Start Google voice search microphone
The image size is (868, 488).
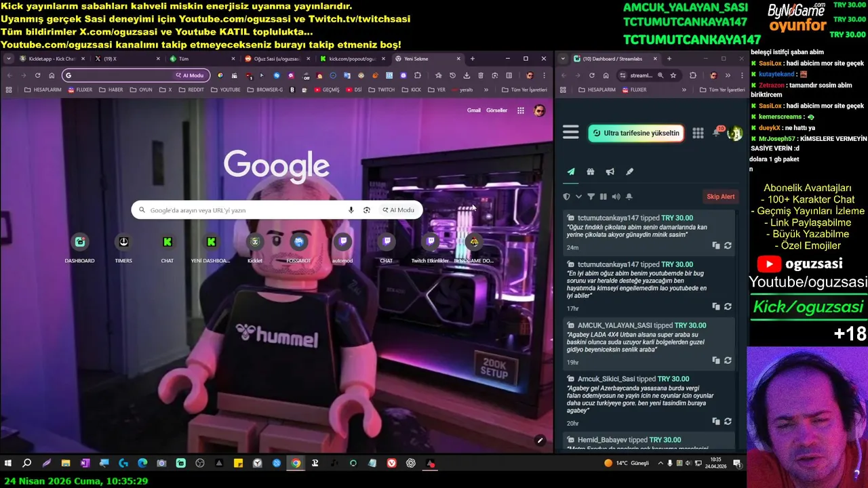coord(351,210)
